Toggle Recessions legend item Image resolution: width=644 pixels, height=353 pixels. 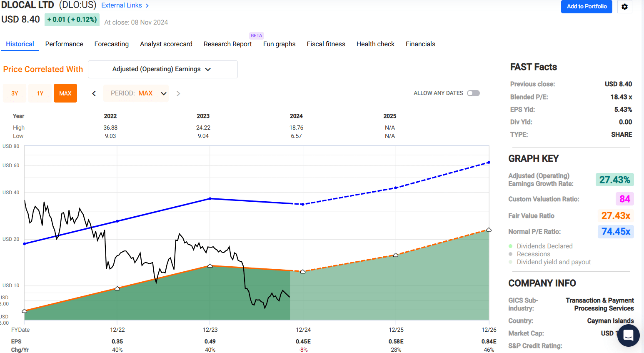click(x=529, y=254)
